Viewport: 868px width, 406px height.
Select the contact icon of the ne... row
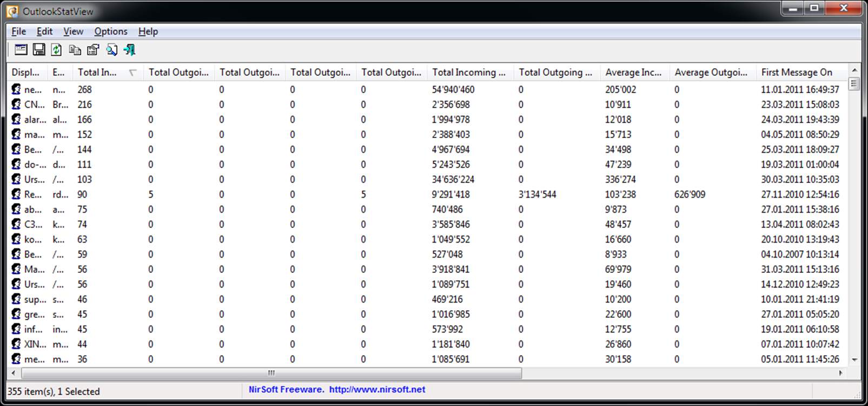(16, 89)
